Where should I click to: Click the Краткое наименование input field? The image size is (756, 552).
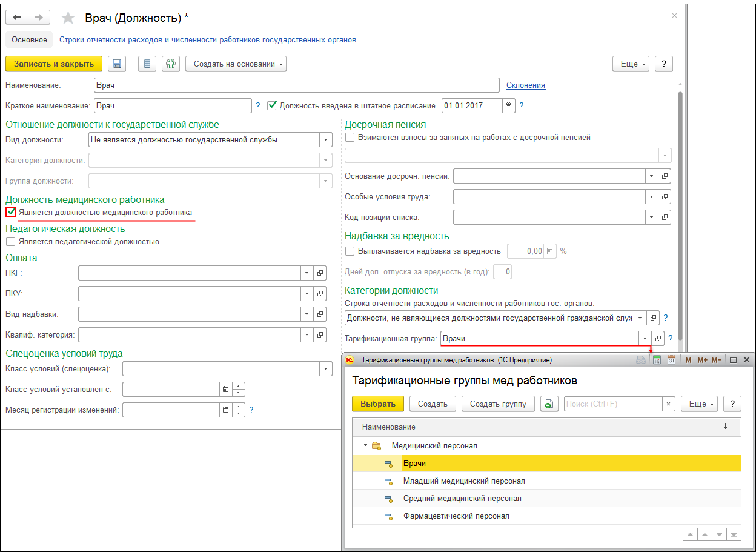pos(173,105)
